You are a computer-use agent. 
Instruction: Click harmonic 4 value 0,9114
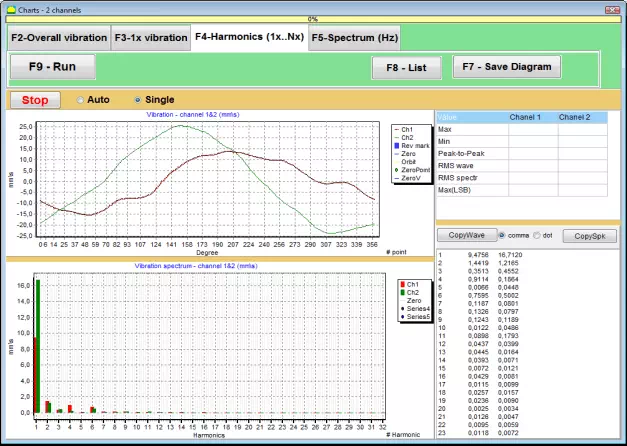click(478, 279)
